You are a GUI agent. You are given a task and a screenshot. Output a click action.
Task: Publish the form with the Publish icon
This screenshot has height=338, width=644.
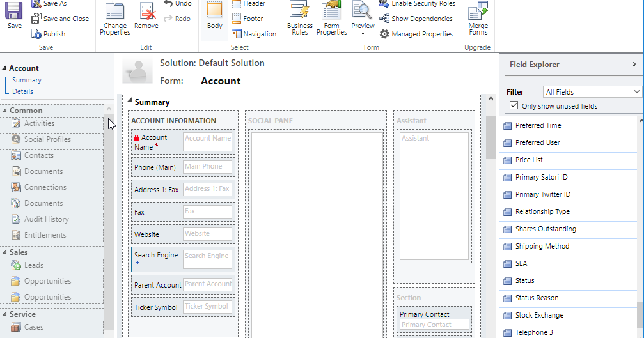36,34
